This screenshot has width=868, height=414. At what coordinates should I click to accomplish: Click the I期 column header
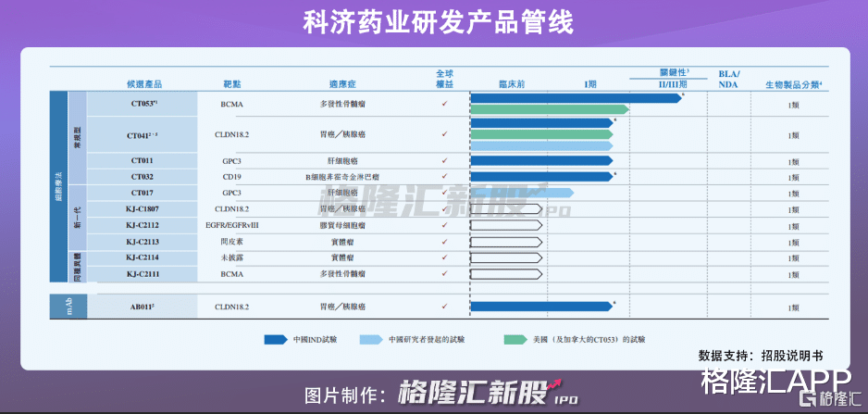pyautogui.click(x=590, y=85)
